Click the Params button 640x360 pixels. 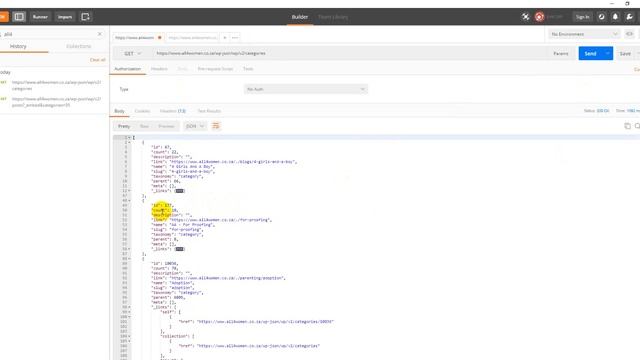(x=561, y=53)
